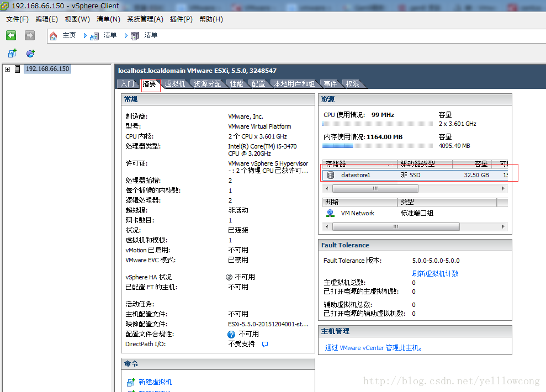Click the storage list horizontal scrollbar thumb

(375, 189)
